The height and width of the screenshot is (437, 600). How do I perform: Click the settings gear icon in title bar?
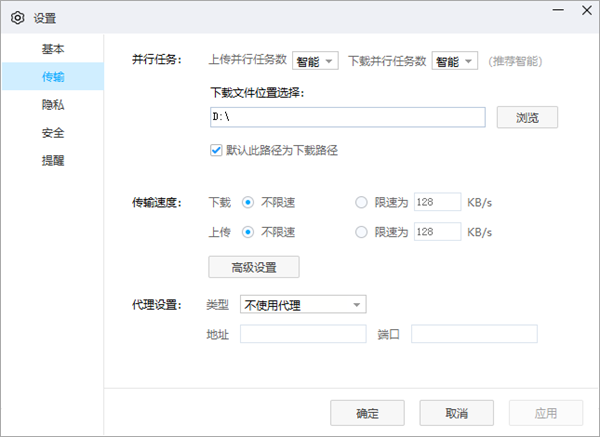pos(17,18)
